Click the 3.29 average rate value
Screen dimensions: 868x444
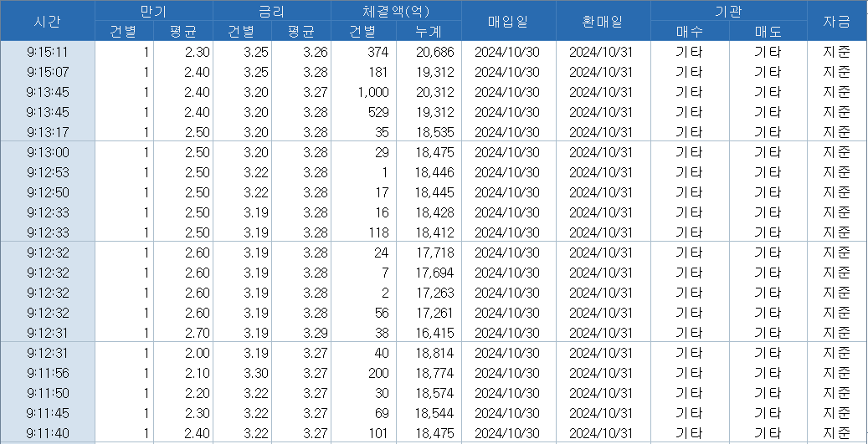(x=316, y=333)
